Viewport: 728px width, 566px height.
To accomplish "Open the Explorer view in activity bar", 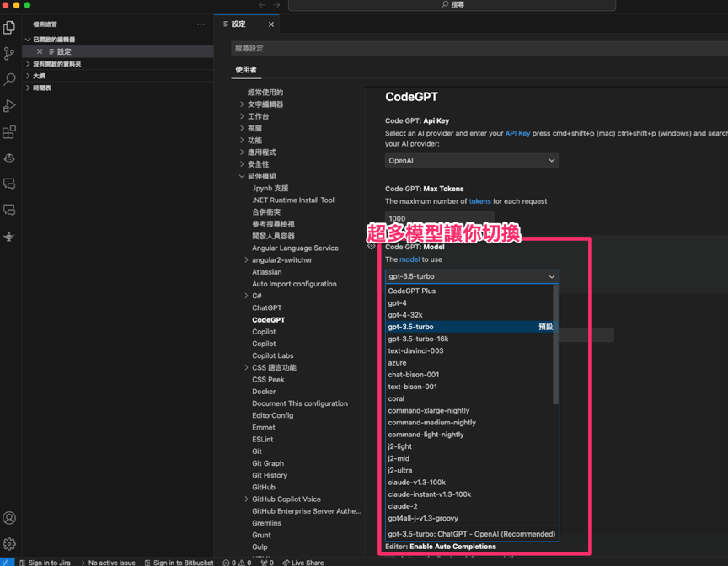I will [9, 27].
